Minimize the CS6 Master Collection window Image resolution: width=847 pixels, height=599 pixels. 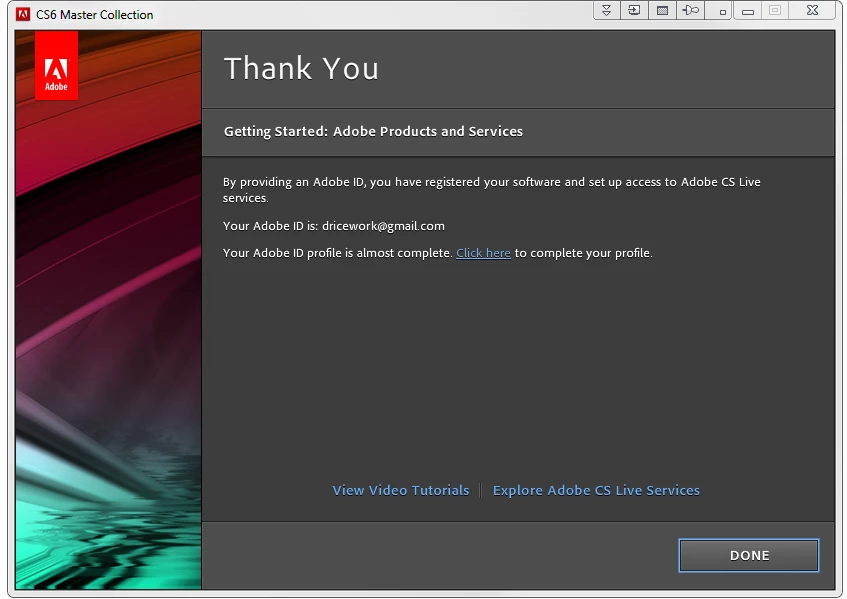(748, 11)
